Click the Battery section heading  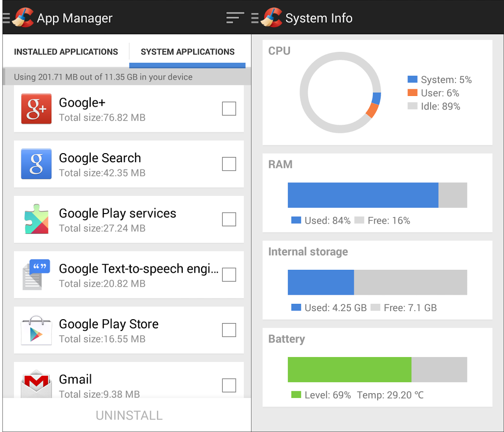[x=287, y=339]
